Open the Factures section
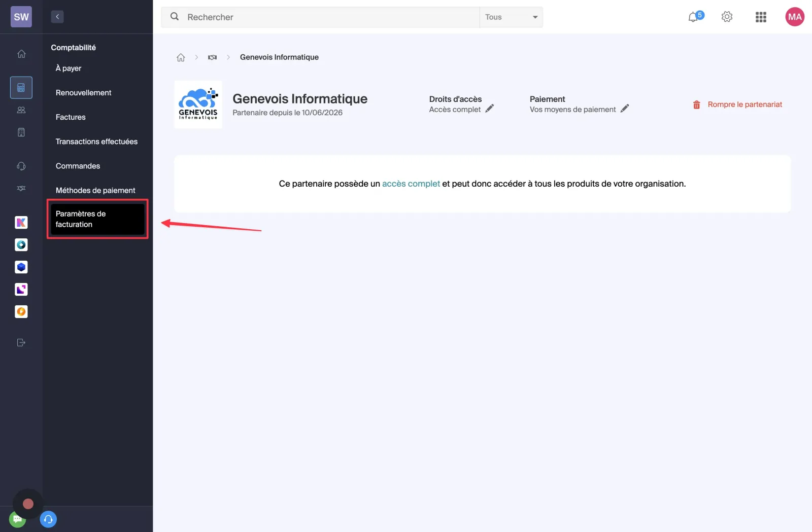 point(71,117)
